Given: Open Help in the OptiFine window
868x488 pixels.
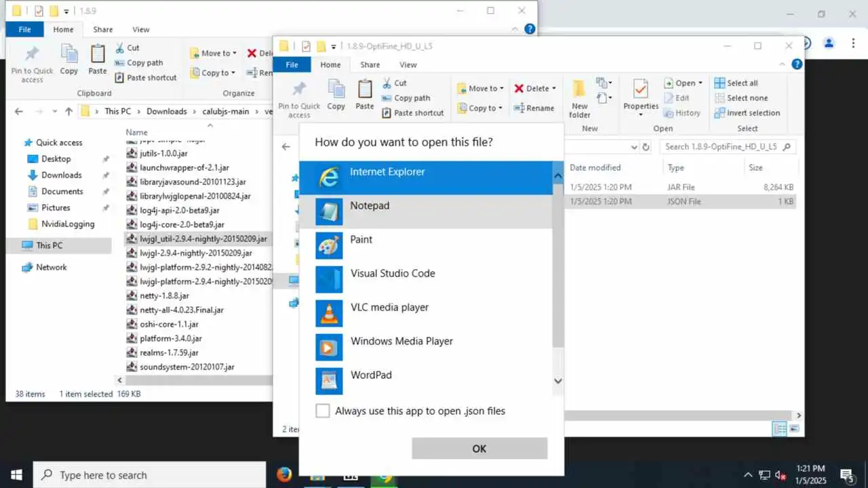Looking at the screenshot, I should click(797, 64).
